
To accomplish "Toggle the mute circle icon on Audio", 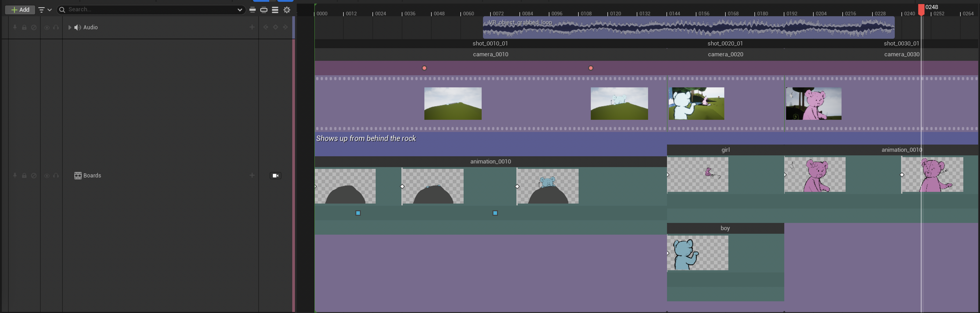I will click(34, 27).
